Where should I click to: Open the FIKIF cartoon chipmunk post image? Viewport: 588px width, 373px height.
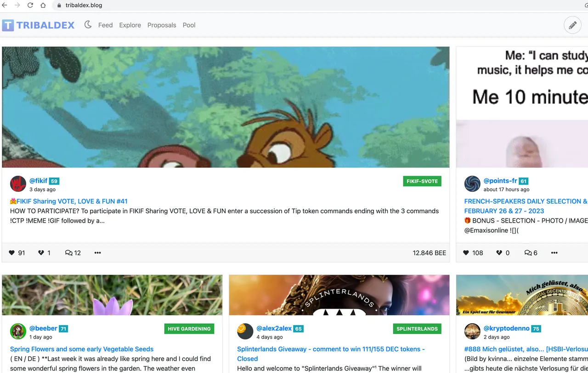(226, 107)
